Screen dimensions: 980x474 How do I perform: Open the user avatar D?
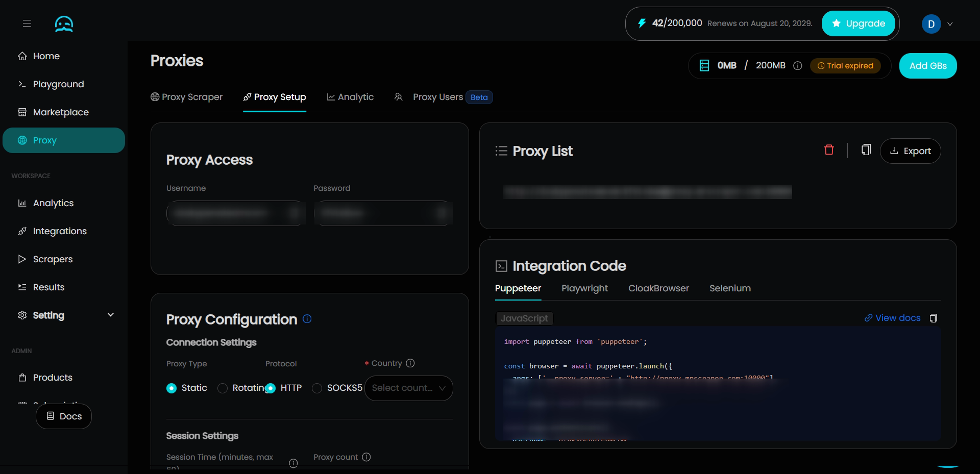(931, 24)
